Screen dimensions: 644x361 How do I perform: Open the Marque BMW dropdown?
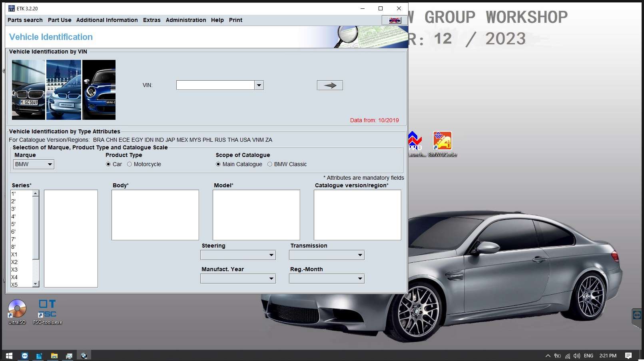click(34, 164)
